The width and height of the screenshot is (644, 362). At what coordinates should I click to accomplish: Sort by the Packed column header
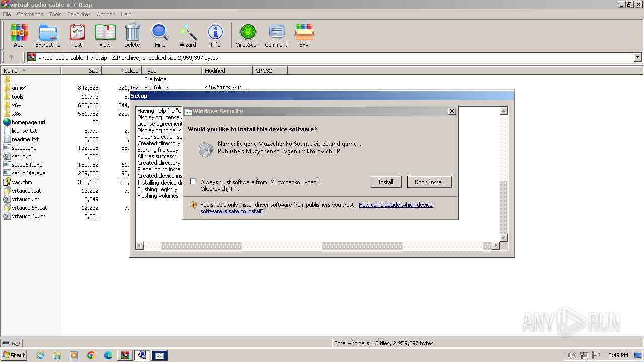point(121,71)
